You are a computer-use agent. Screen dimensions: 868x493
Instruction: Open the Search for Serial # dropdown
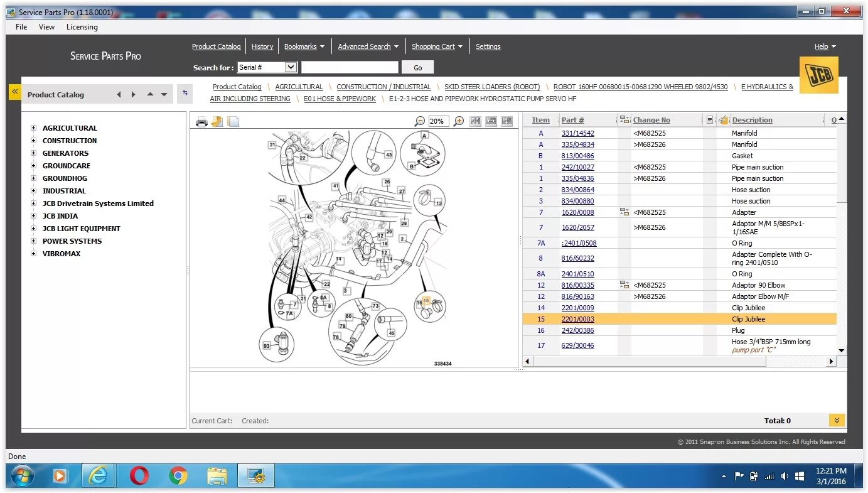coord(267,67)
